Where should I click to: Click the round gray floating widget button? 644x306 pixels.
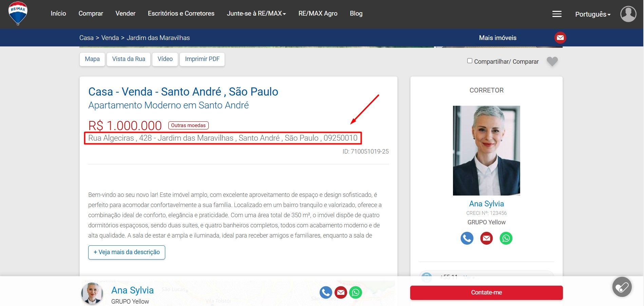622,287
